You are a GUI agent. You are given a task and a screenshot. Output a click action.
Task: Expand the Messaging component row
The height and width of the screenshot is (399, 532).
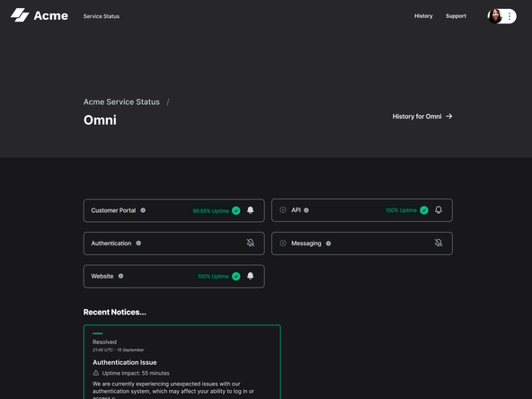(x=282, y=244)
